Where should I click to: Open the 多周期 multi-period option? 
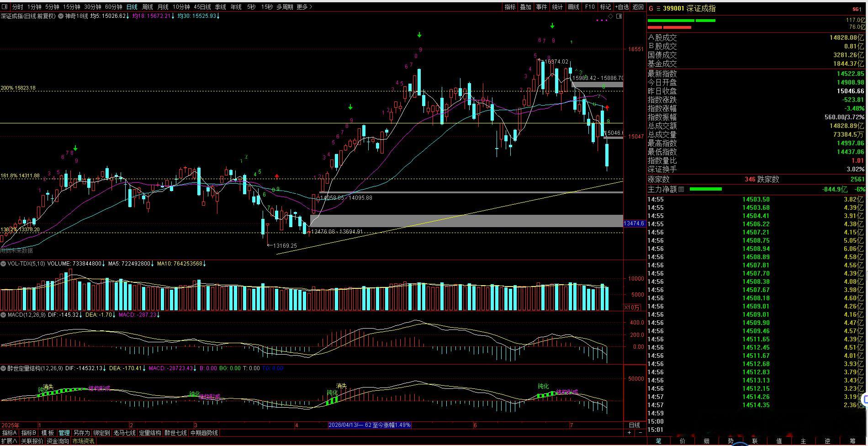point(285,7)
